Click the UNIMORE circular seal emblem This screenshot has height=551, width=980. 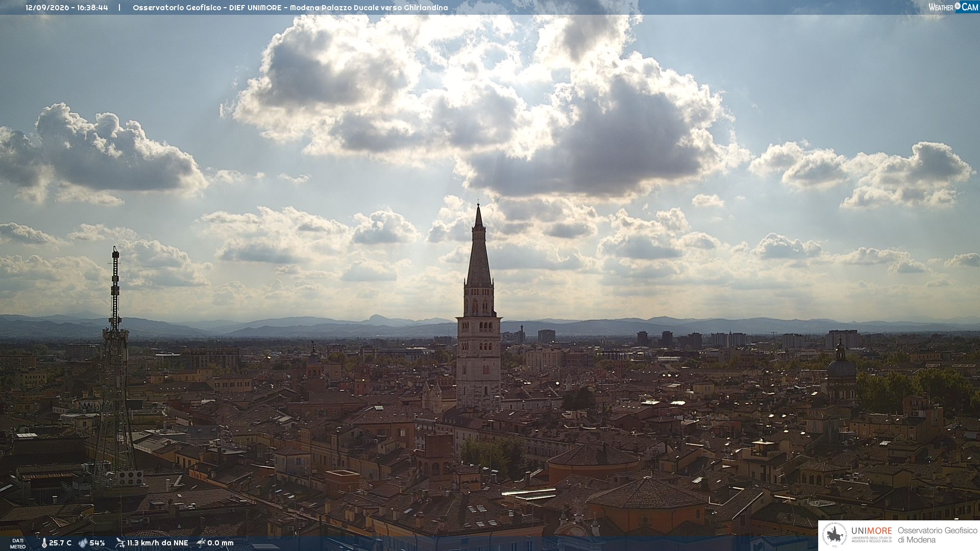click(x=835, y=536)
